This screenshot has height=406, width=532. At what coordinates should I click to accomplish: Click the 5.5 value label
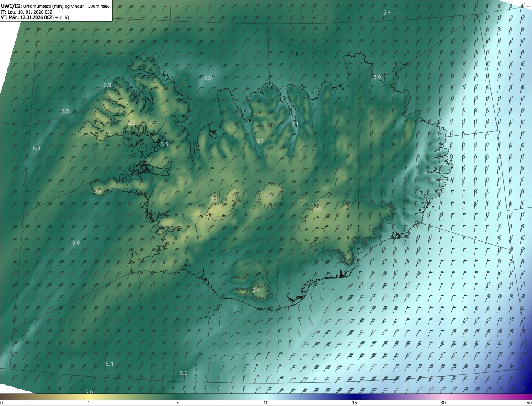pyautogui.click(x=165, y=144)
